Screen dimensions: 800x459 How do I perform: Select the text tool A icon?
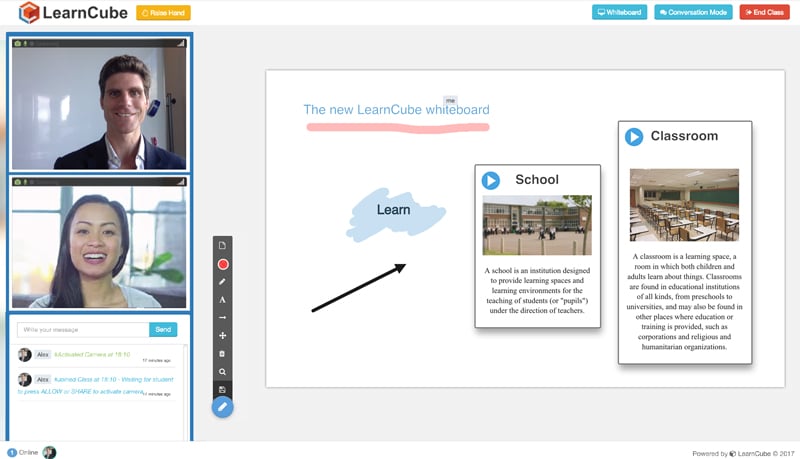click(222, 299)
